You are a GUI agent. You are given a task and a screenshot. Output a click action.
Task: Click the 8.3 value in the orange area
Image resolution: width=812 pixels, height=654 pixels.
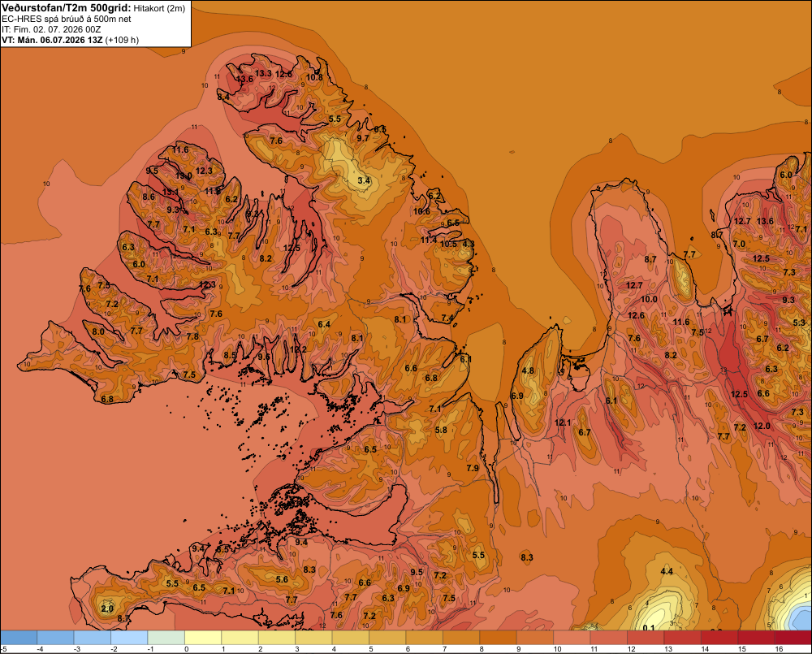tap(527, 557)
